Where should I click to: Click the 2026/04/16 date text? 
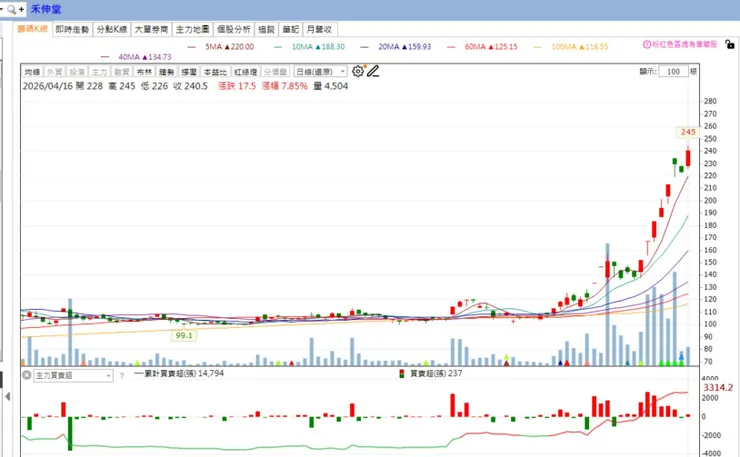tap(48, 86)
